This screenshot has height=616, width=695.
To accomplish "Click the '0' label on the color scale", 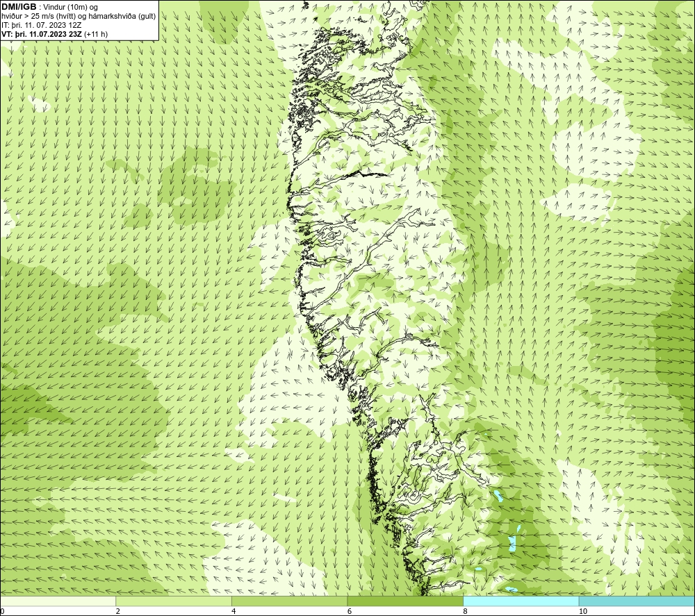I will click(x=2, y=612).
